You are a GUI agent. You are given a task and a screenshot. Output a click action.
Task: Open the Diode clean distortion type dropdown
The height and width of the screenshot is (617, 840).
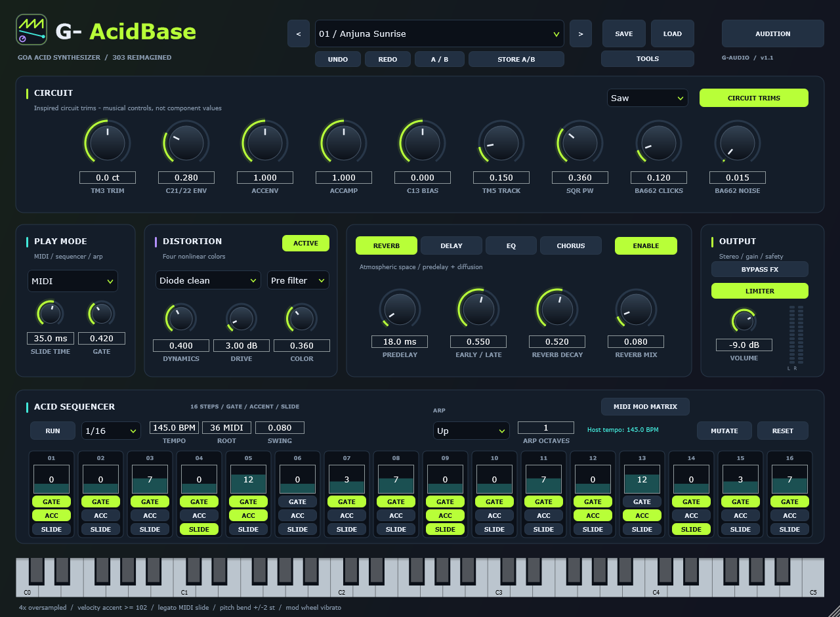(x=209, y=280)
